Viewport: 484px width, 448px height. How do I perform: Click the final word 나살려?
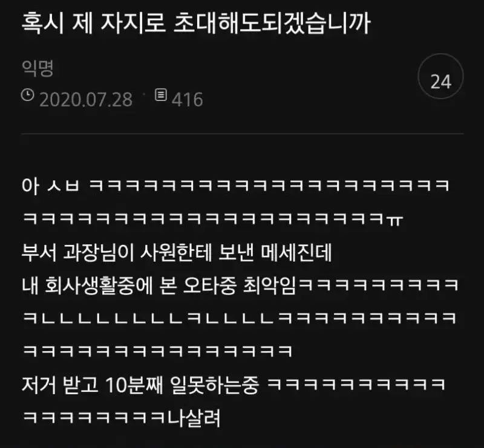[194, 418]
